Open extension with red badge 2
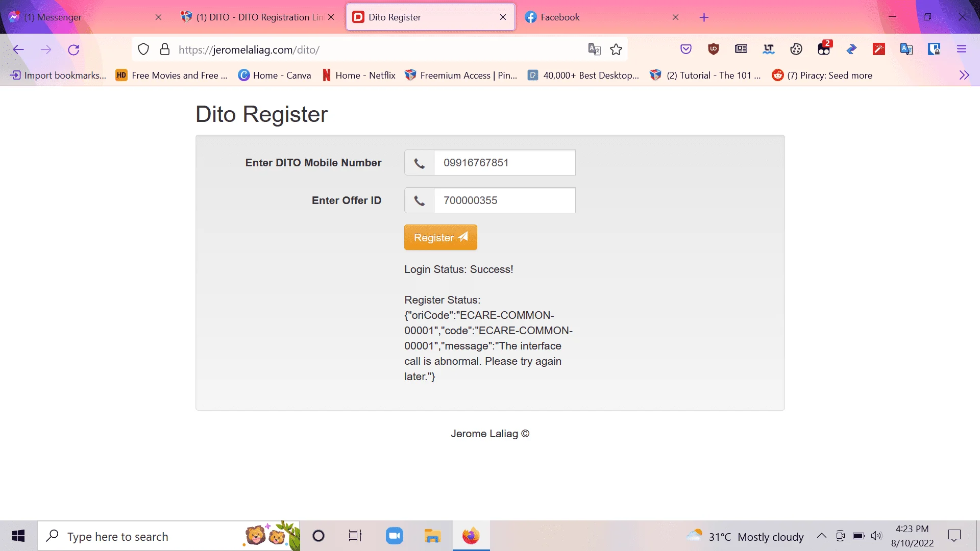Viewport: 980px width, 551px height. [x=824, y=48]
